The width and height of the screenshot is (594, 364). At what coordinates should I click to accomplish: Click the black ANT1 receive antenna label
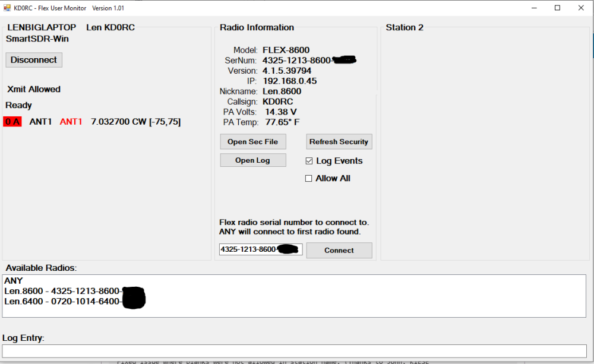pyautogui.click(x=40, y=122)
